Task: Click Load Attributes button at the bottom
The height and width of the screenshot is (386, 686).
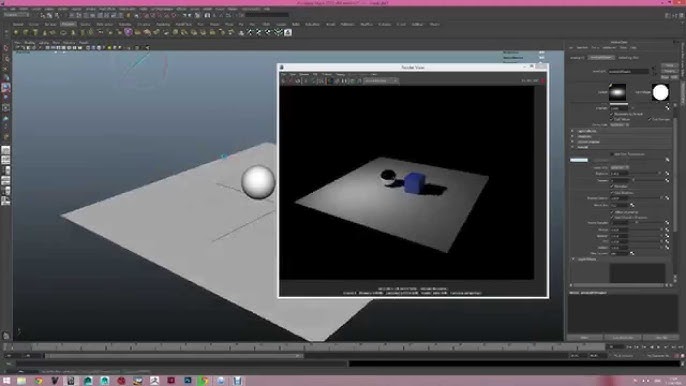Action: (x=623, y=337)
